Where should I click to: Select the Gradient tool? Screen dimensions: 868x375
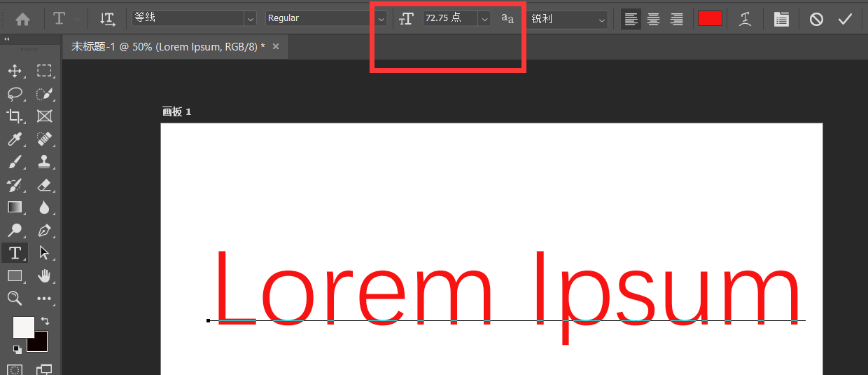tap(15, 207)
